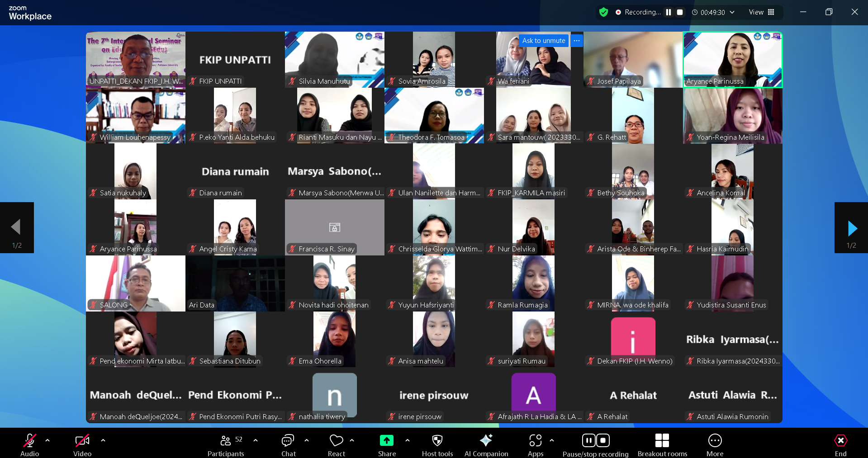Minimize the Zoom window
Screen dimensions: 868x458
point(803,12)
